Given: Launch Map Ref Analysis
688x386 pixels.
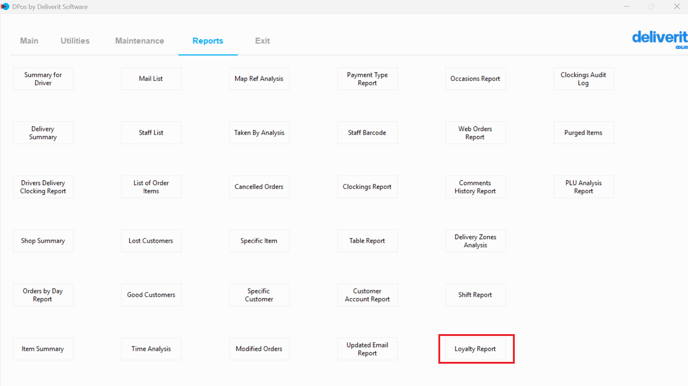Looking at the screenshot, I should tap(259, 79).
